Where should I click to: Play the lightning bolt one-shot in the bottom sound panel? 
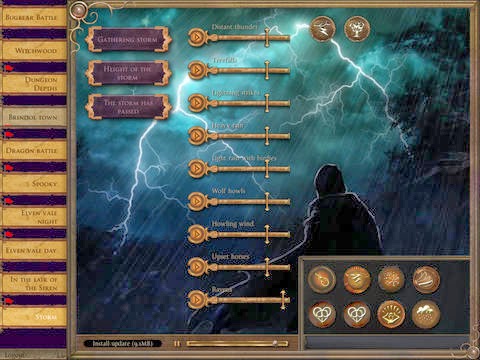(x=357, y=279)
